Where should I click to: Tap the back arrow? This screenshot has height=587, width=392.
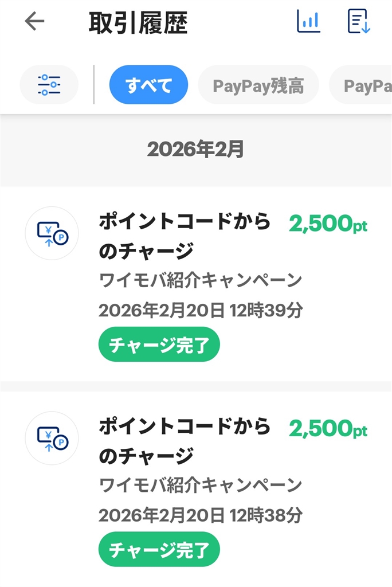[x=34, y=22]
